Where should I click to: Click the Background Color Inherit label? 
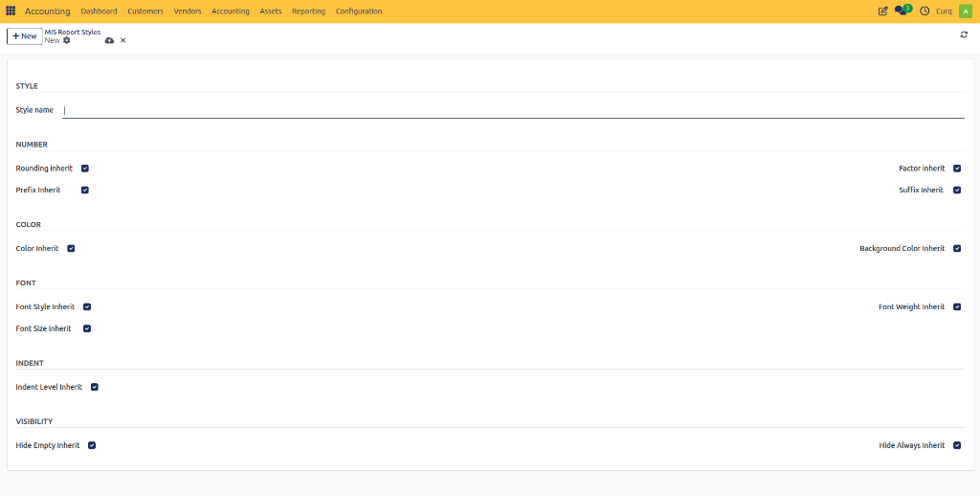coord(902,248)
